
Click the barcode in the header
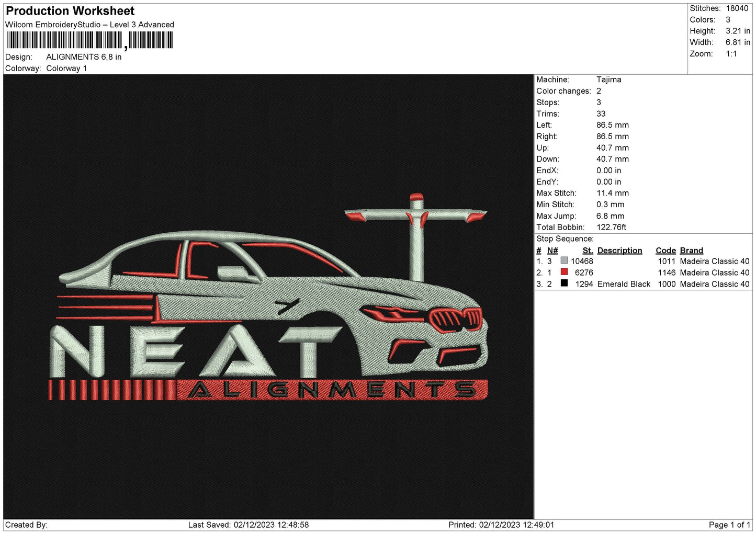(x=90, y=40)
